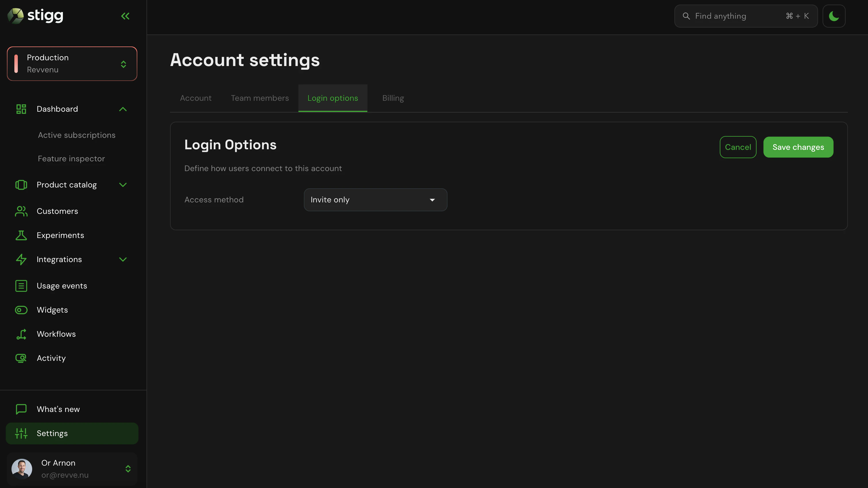
Task: Click the Stigg logo
Action: (x=35, y=16)
